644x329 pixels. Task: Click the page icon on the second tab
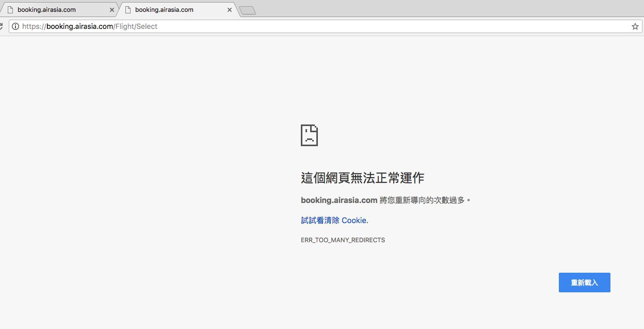pyautogui.click(x=127, y=10)
